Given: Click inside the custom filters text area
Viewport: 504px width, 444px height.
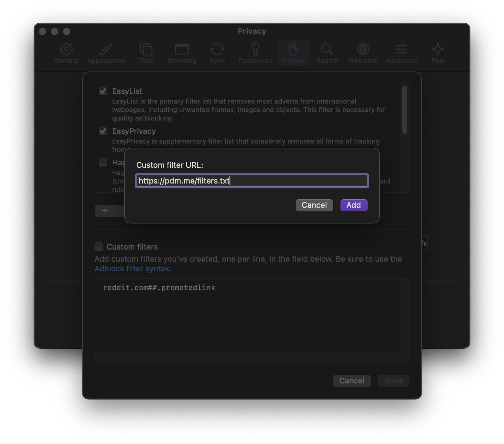Looking at the screenshot, I should 247,316.
